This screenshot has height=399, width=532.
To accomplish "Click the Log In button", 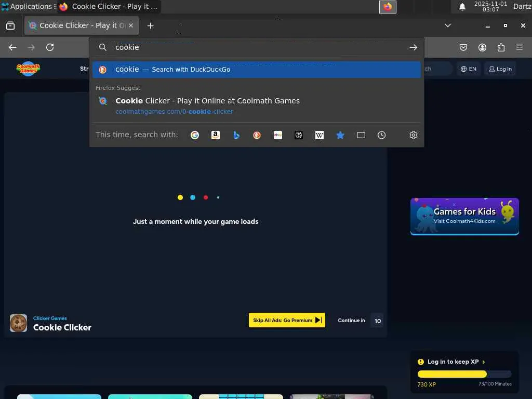I will 500,69.
